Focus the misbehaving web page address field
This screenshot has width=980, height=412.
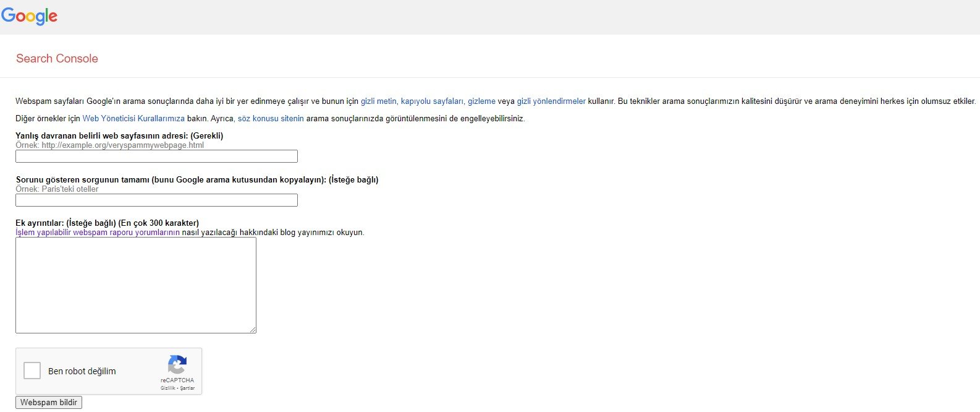(x=156, y=156)
